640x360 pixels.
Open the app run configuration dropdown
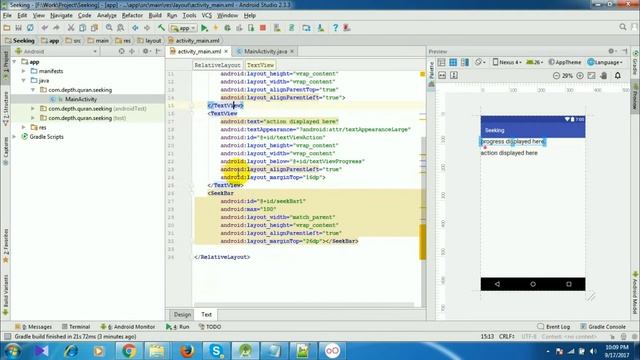(184, 28)
